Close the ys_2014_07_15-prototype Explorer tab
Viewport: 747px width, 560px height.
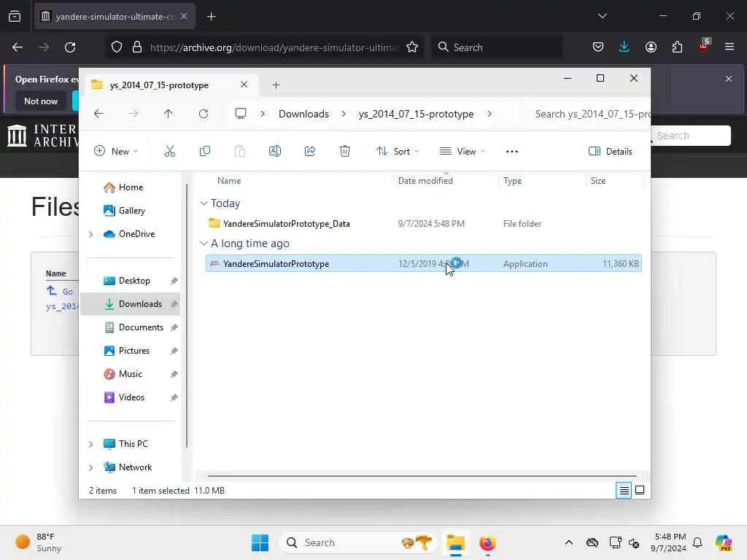[244, 85]
